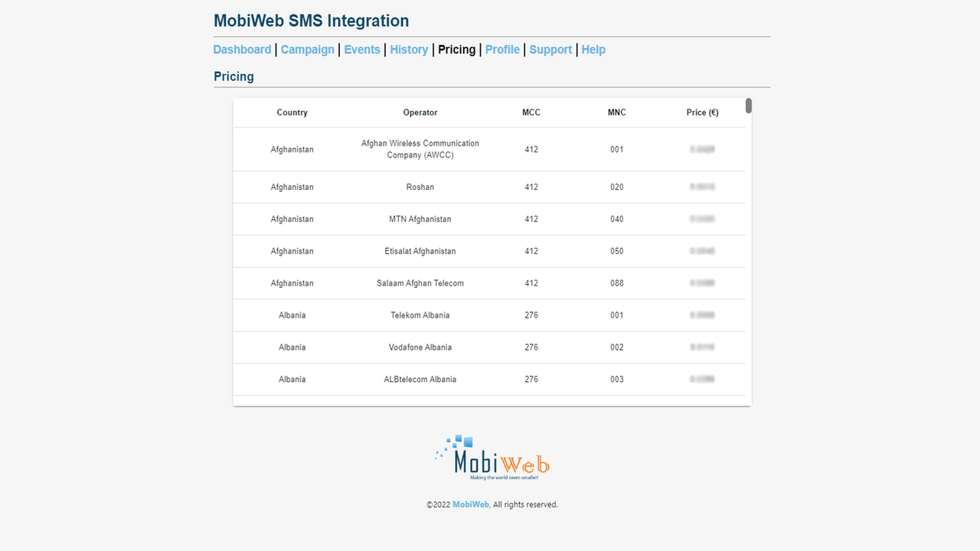Switch to the Events tab
Viewport: 980px width, 551px height.
[362, 50]
